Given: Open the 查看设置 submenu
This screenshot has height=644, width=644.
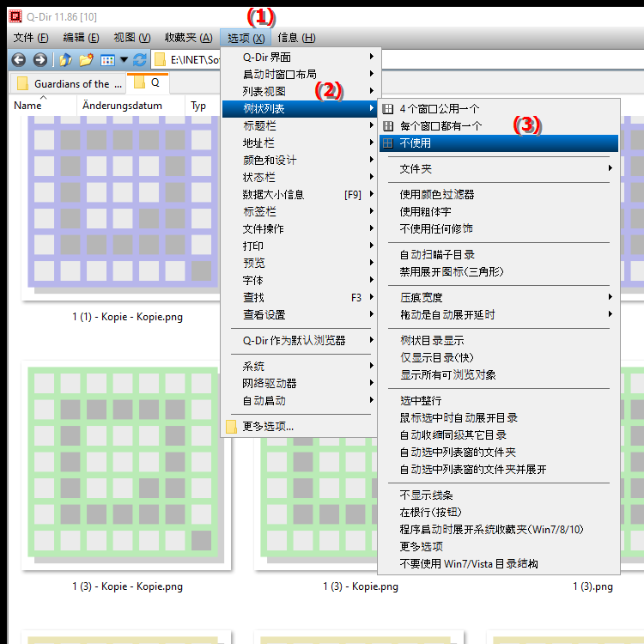Looking at the screenshot, I should click(300, 315).
